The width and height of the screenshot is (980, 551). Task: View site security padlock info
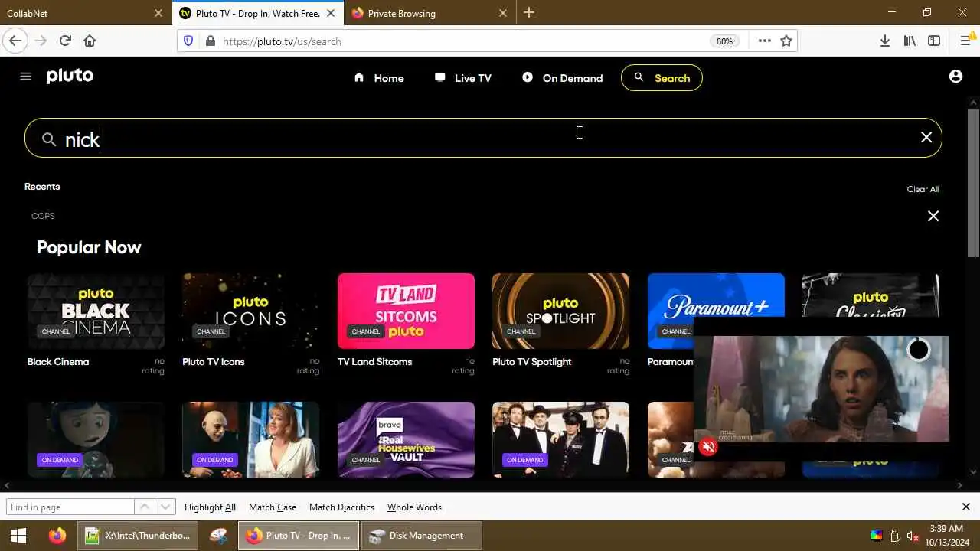coord(211,41)
